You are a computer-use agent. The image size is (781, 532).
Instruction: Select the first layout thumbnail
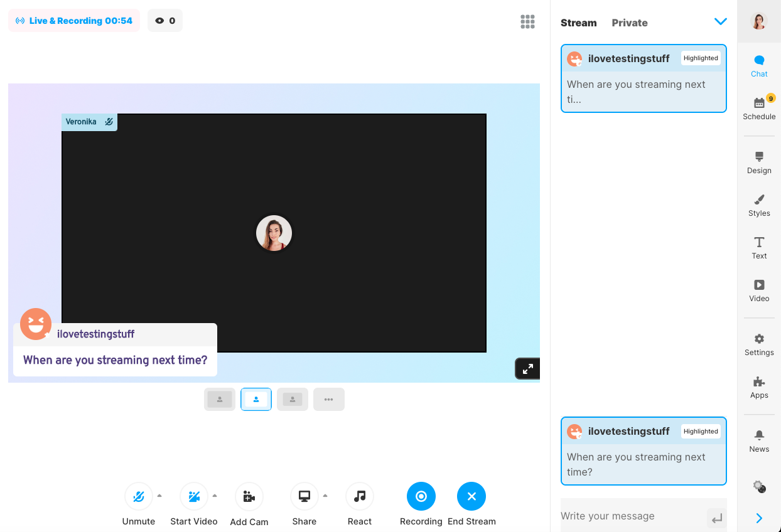(220, 399)
